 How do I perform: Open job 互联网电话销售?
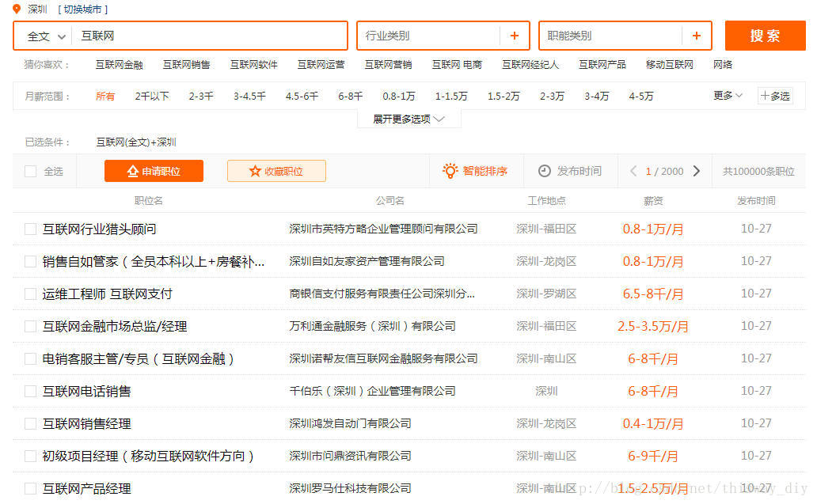pyautogui.click(x=86, y=392)
